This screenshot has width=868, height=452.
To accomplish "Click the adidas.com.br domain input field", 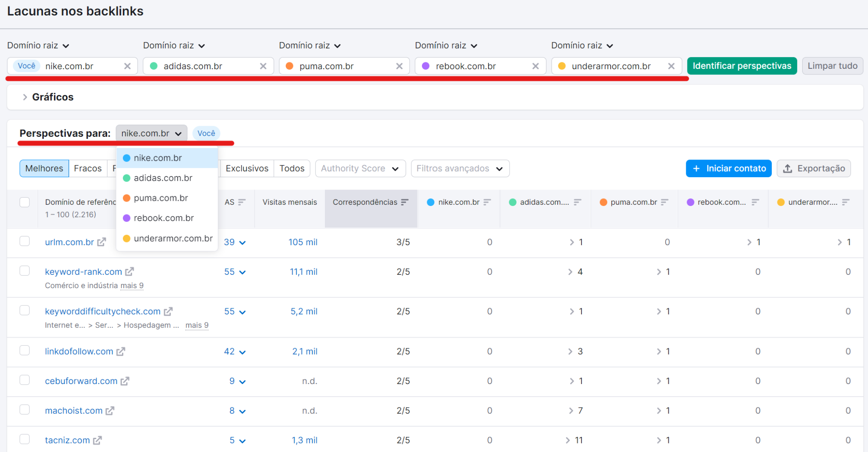I will 208,66.
